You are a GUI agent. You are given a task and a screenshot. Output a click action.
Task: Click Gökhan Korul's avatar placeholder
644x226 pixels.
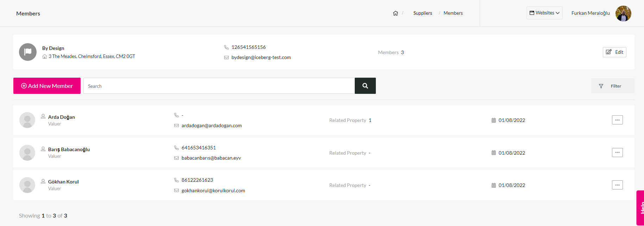(27, 185)
